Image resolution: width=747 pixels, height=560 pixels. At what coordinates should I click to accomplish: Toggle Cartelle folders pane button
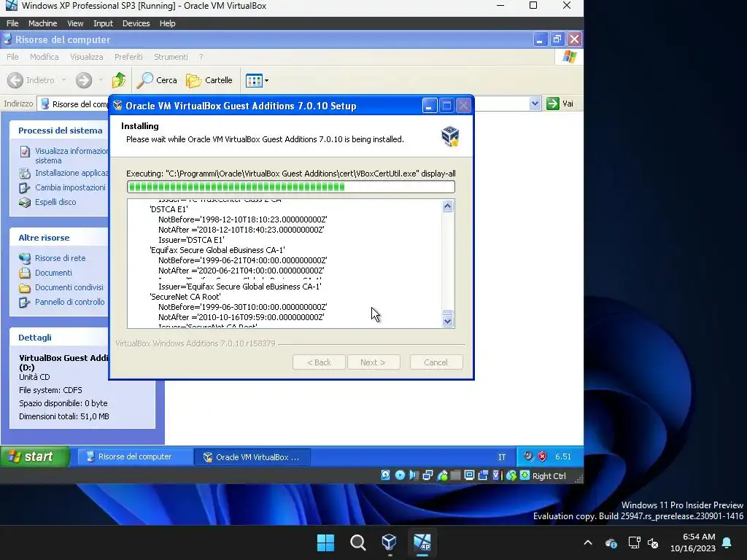(x=209, y=80)
